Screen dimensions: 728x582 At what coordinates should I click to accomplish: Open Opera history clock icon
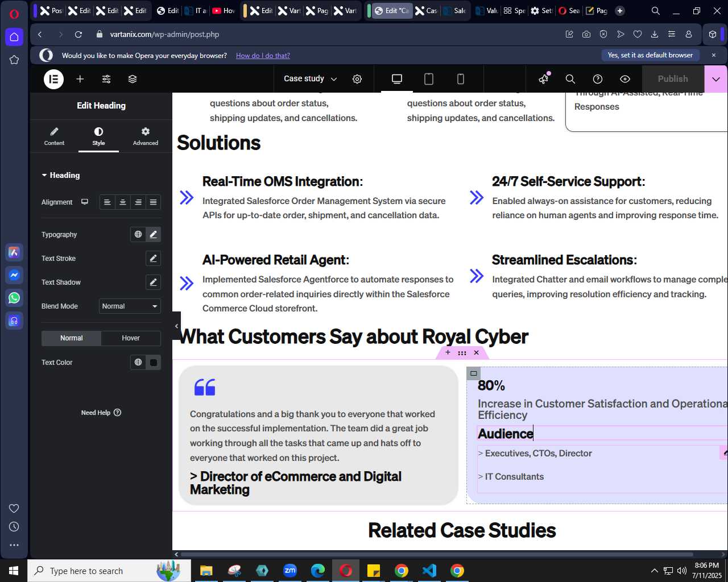point(14,527)
